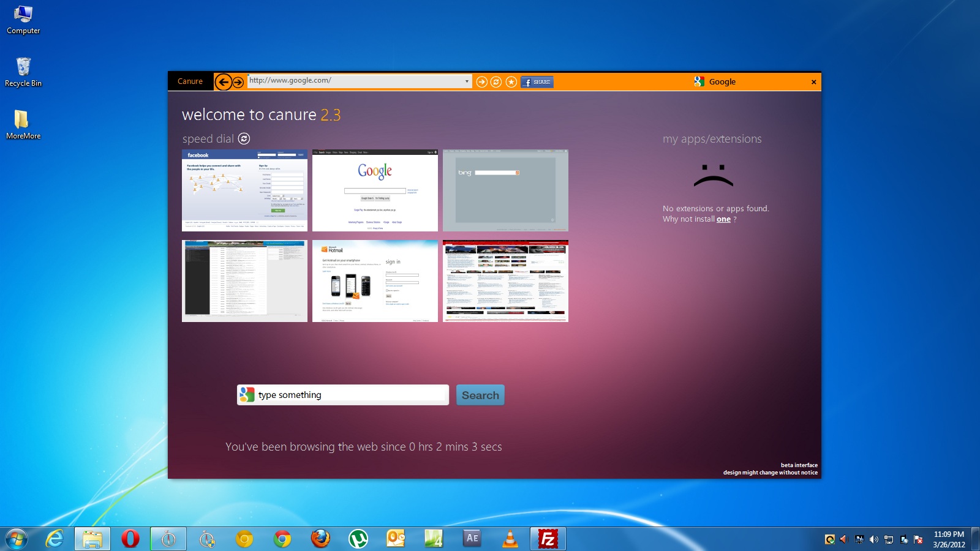The image size is (980, 551).
Task: Open the dark-sidebar site speed dial thumbnail
Action: (x=244, y=281)
